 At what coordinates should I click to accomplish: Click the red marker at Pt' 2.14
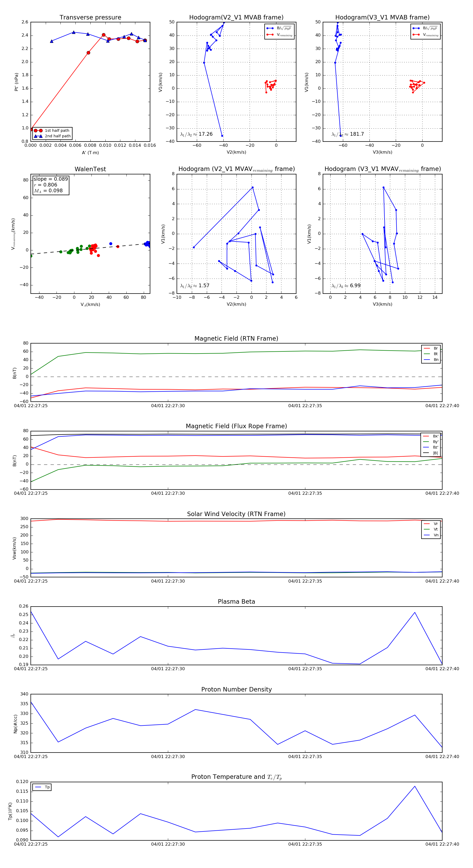(88, 53)
